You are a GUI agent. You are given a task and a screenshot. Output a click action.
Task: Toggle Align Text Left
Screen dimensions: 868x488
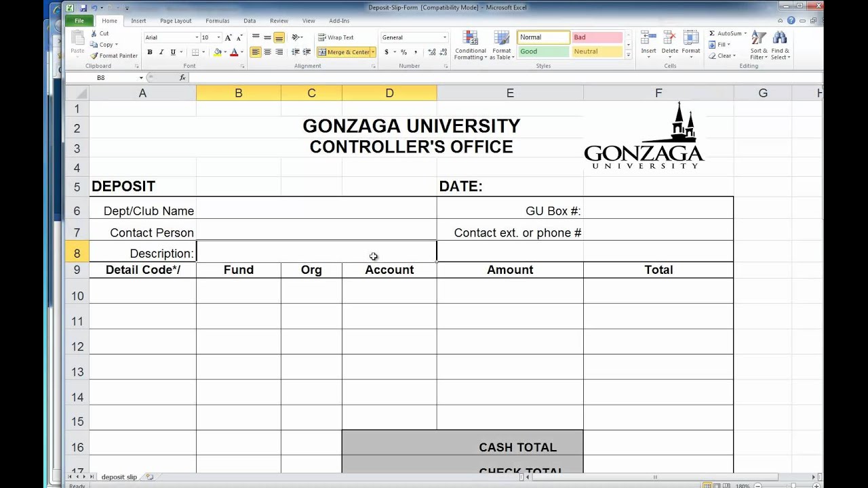(256, 52)
